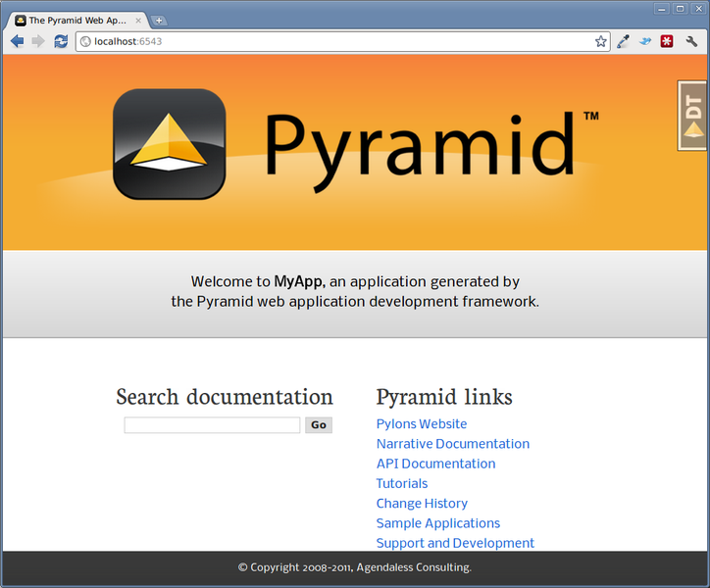Click the blue bird extension icon

[645, 41]
